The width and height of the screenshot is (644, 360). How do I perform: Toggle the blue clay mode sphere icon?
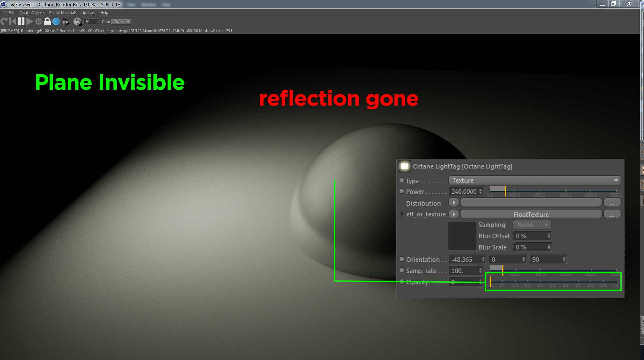click(x=56, y=22)
